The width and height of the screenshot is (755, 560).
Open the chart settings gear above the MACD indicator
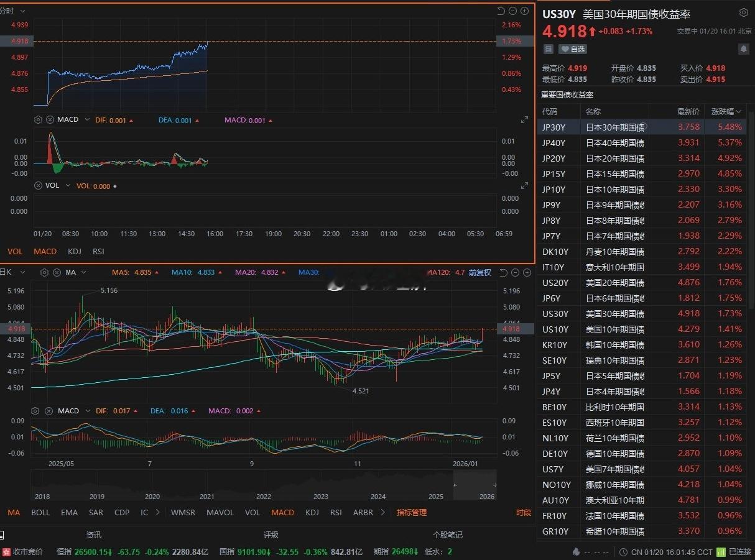(38, 119)
